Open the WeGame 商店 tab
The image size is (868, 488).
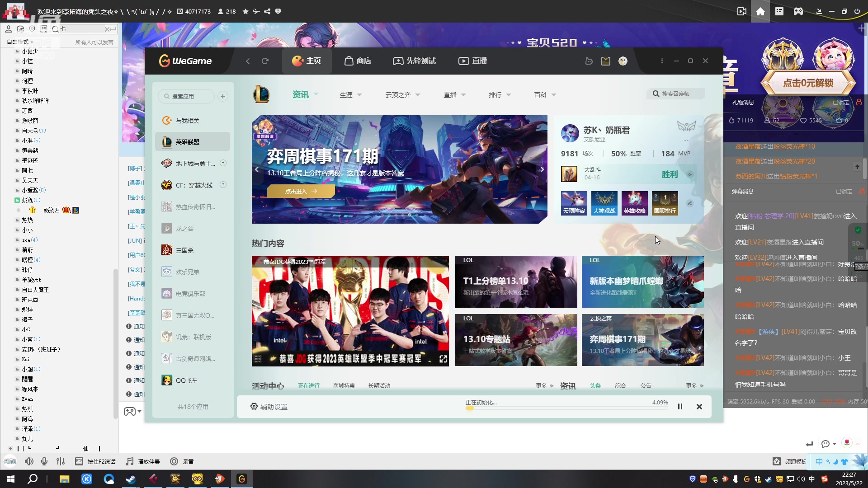[x=358, y=61]
